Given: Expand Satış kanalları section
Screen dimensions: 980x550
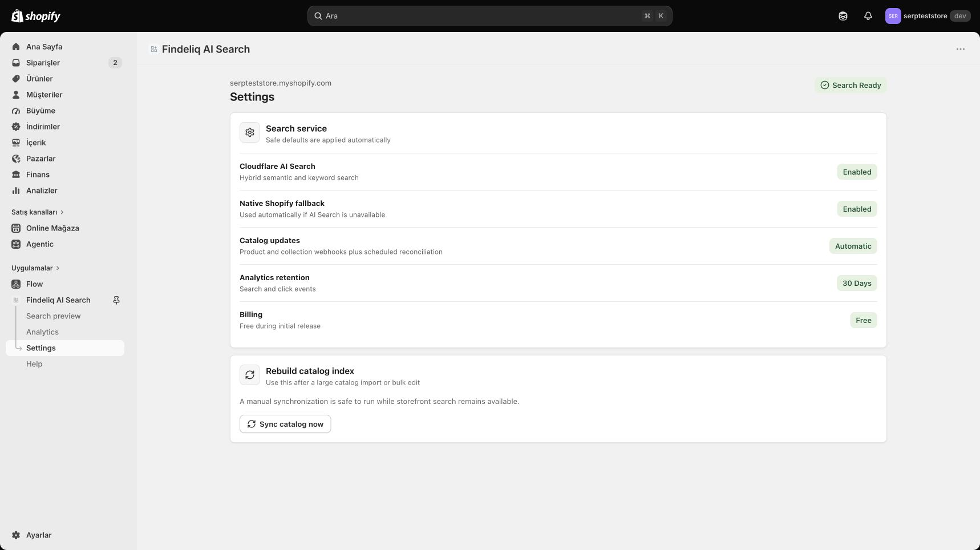Looking at the screenshot, I should [x=38, y=212].
